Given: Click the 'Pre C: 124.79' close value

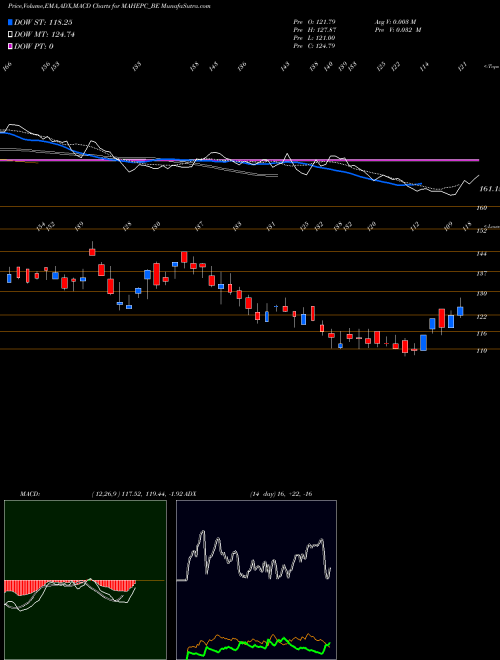Looking at the screenshot, I should point(314,46).
